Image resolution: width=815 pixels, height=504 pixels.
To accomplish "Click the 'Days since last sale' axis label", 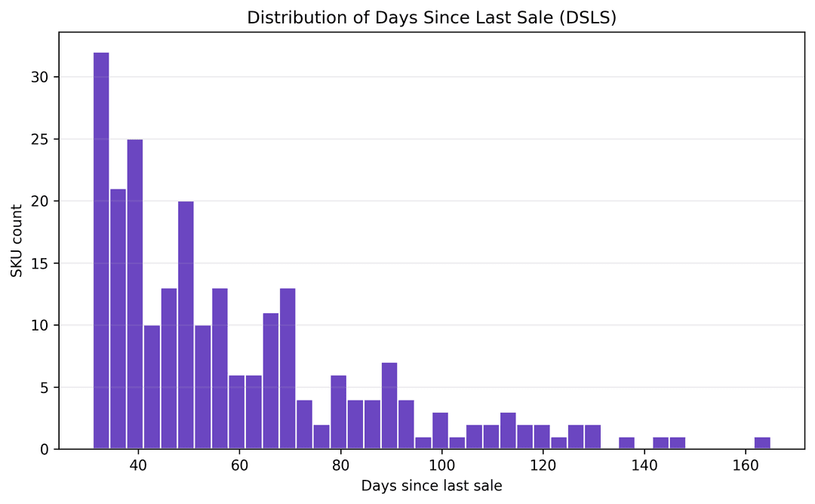I will pos(432,487).
